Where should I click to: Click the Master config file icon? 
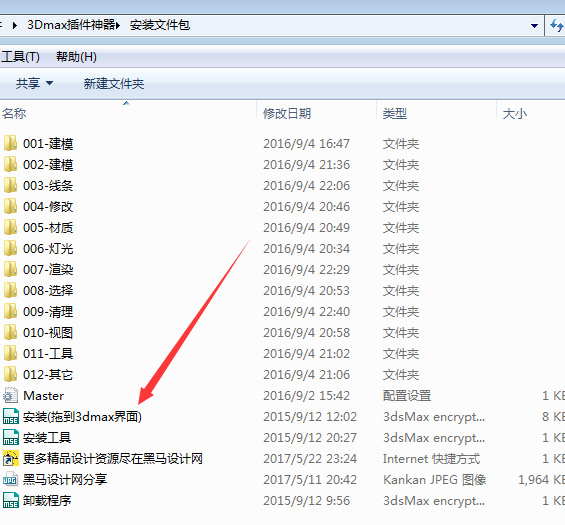point(10,395)
